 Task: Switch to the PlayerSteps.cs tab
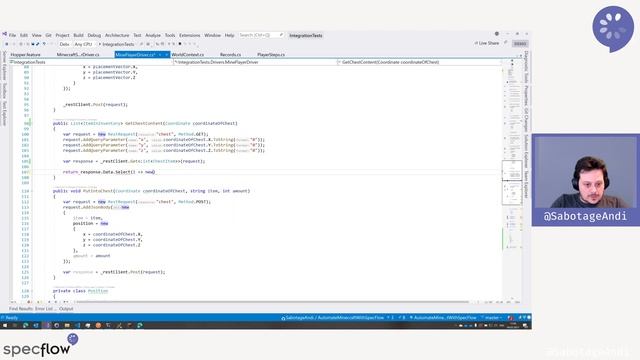pyautogui.click(x=271, y=55)
